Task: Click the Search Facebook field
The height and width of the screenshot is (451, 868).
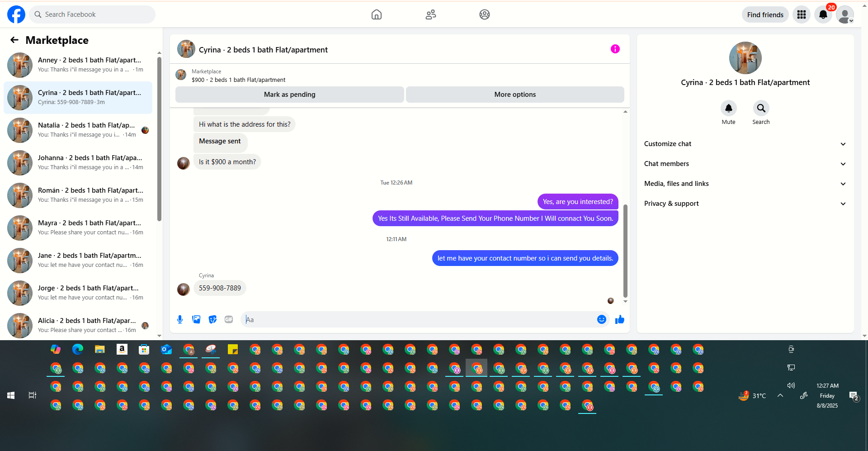Action: [x=92, y=14]
